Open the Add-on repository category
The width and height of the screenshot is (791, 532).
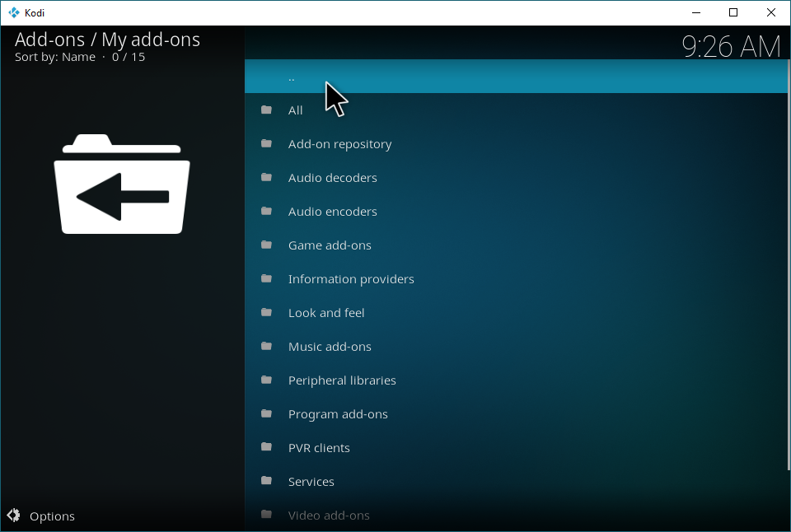tap(339, 144)
